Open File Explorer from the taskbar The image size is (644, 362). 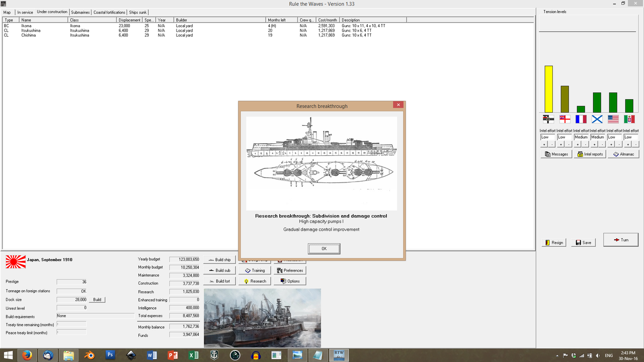click(68, 355)
